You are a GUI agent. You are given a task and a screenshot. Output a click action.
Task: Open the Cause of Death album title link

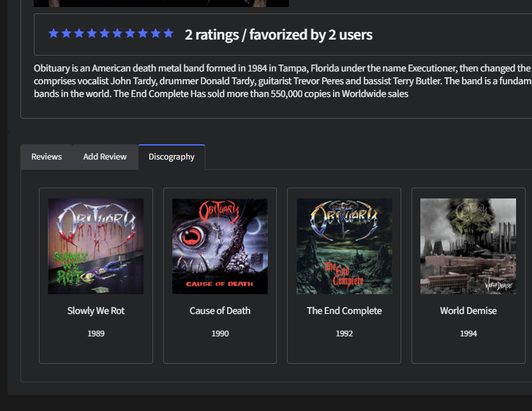pyautogui.click(x=219, y=311)
